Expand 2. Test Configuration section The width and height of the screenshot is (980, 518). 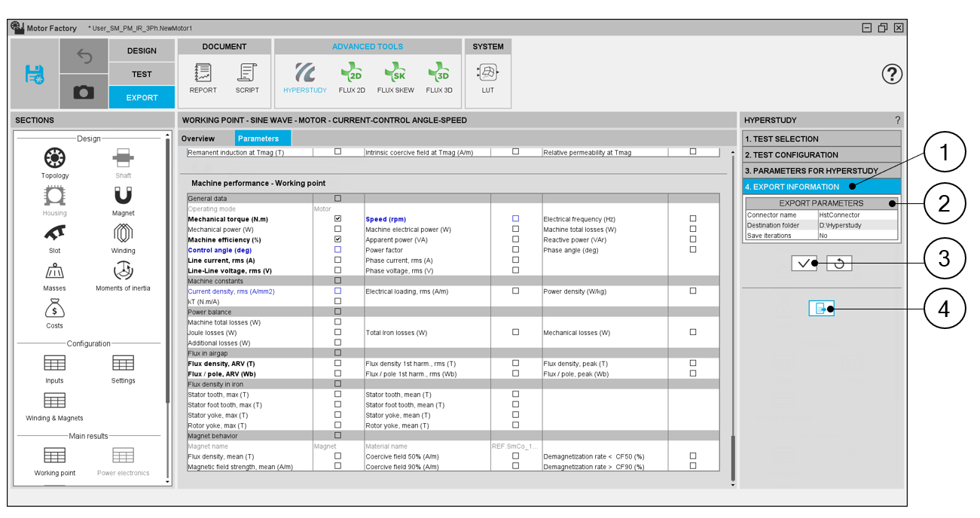tap(820, 154)
